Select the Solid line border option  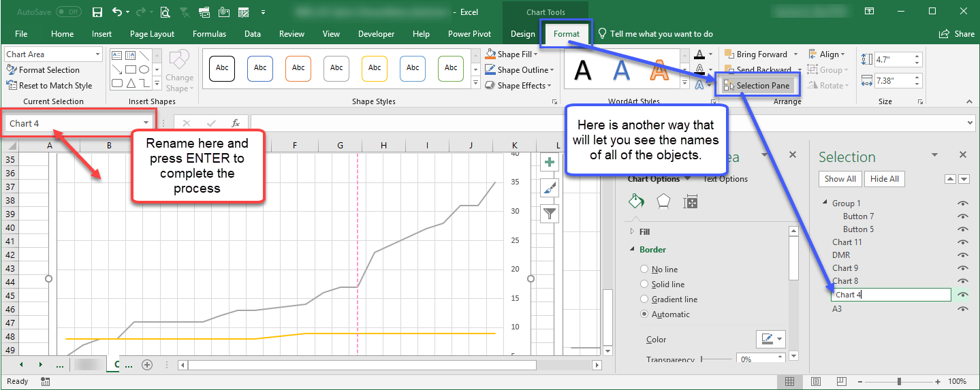click(x=663, y=285)
